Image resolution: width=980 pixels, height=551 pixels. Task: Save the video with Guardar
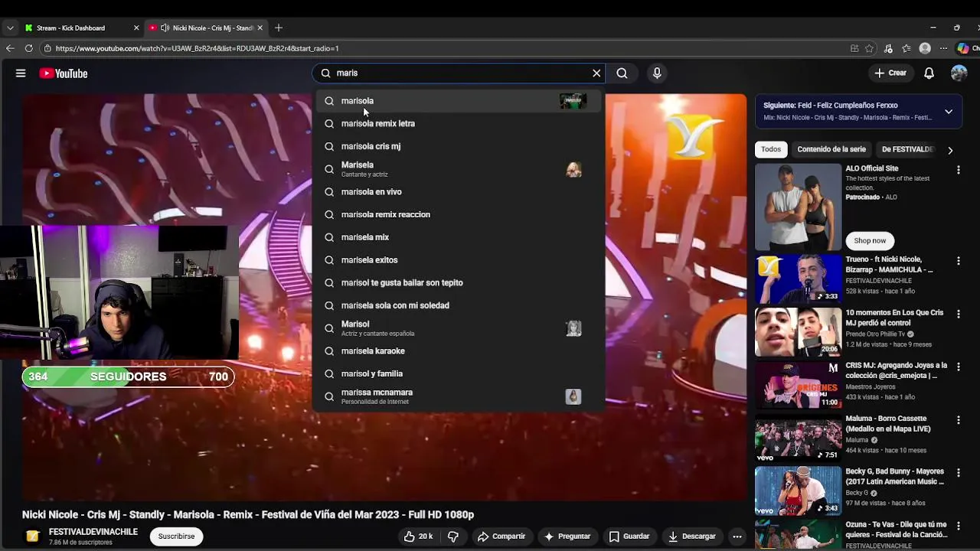point(629,536)
